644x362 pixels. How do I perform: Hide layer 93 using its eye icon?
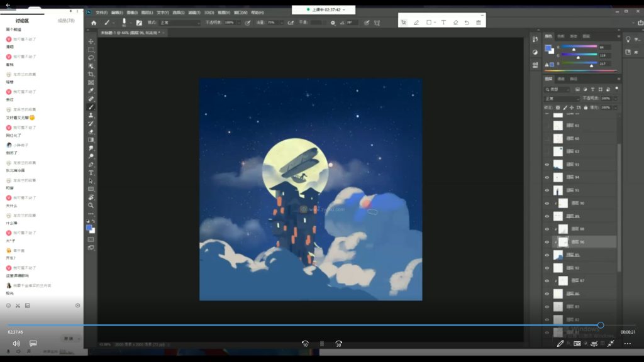click(x=547, y=165)
